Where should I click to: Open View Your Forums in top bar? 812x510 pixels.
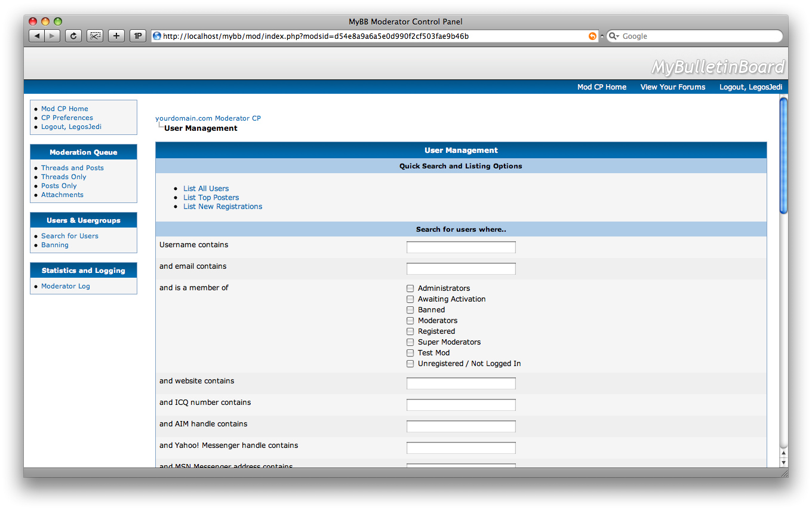[673, 87]
